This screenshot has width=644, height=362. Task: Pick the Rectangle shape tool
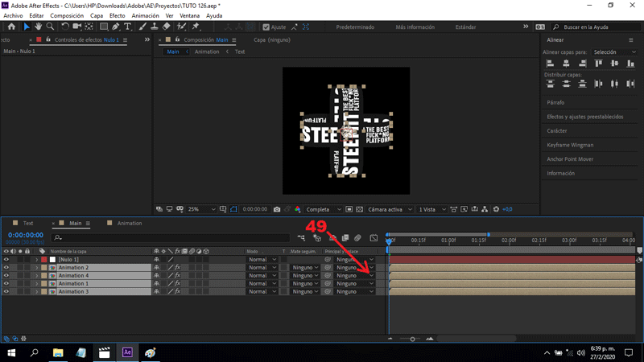104,27
